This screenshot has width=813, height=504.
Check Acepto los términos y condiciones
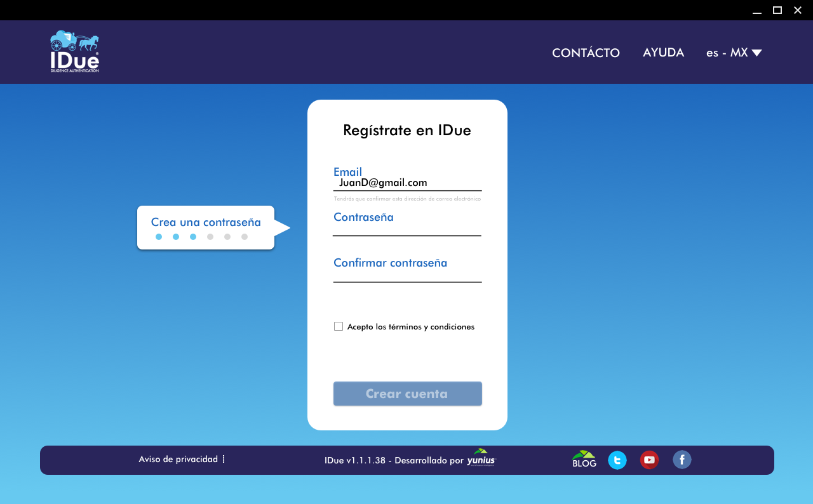pos(339,326)
